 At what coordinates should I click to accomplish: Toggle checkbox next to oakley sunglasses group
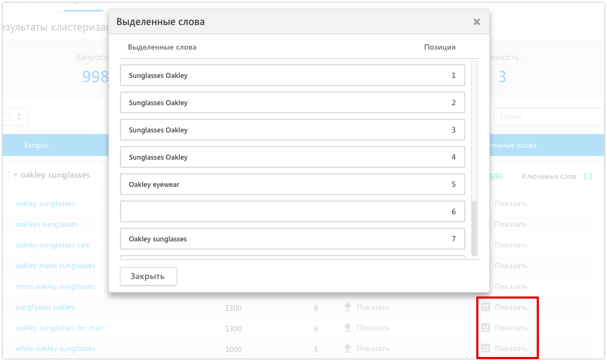(x=6, y=175)
